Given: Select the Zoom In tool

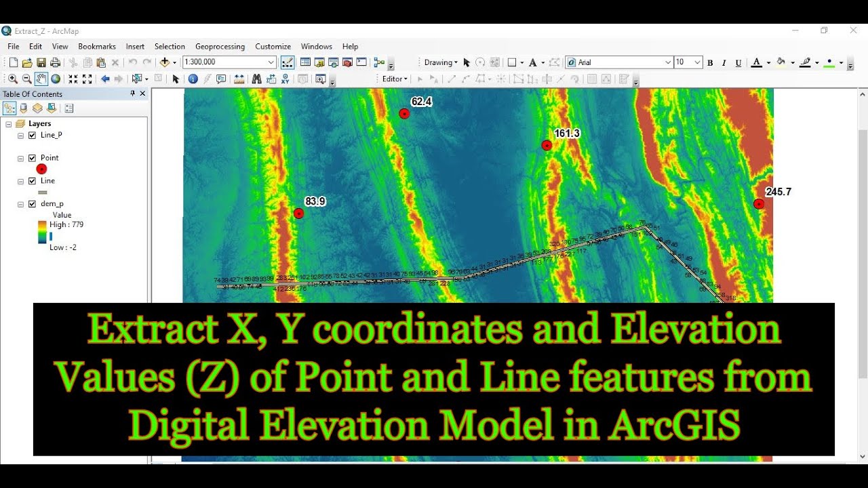Looking at the screenshot, I should [x=13, y=79].
